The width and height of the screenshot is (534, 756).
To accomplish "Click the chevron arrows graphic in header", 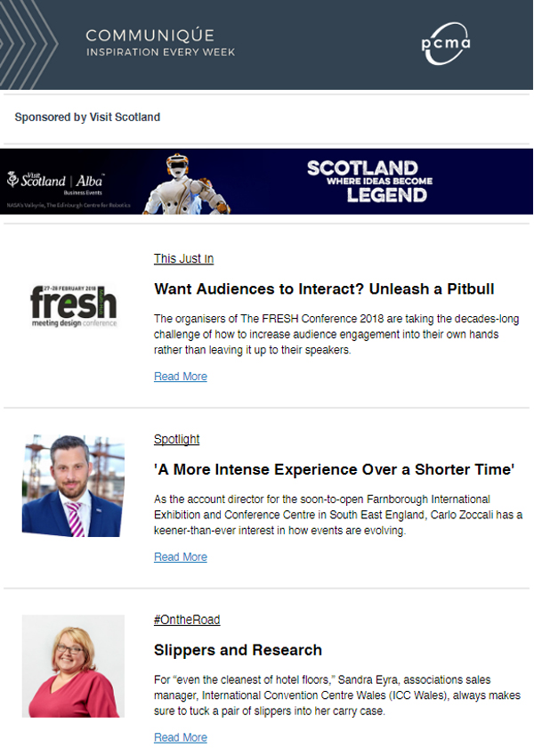I will (x=28, y=45).
